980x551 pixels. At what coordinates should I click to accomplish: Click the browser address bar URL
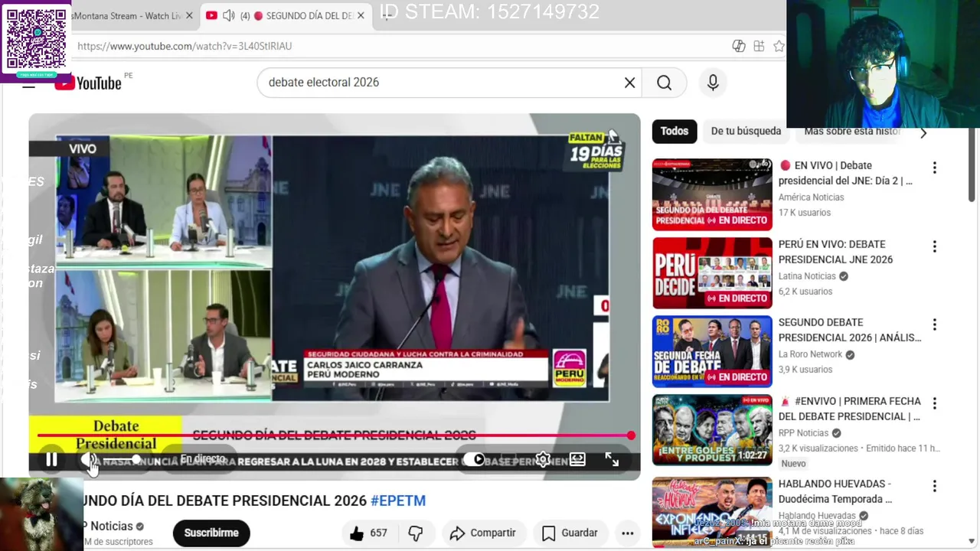[185, 46]
